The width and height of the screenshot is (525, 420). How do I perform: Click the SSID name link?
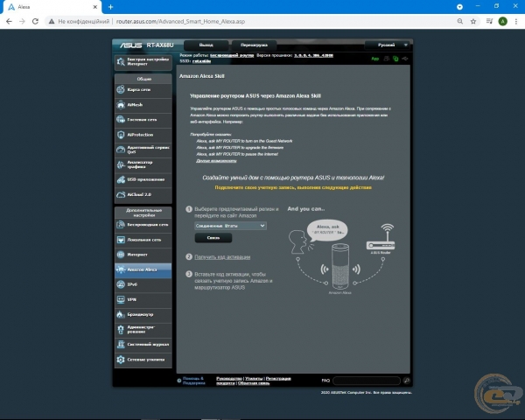point(201,61)
